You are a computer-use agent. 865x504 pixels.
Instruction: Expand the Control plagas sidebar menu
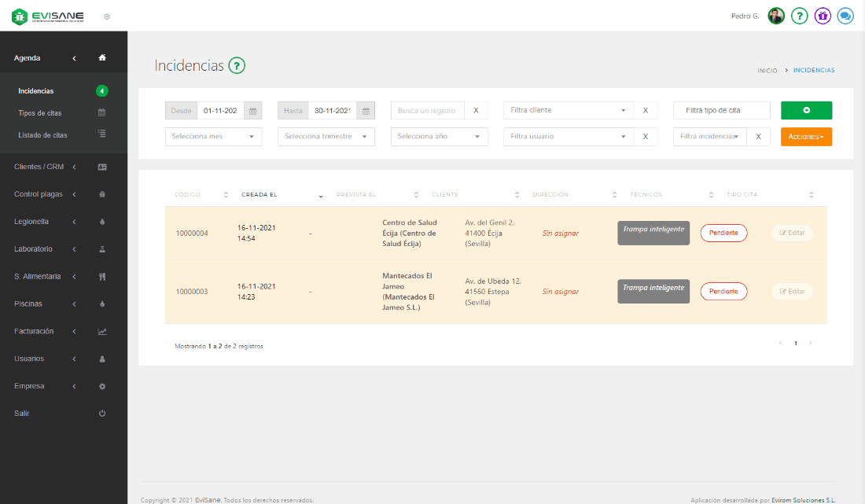click(44, 194)
